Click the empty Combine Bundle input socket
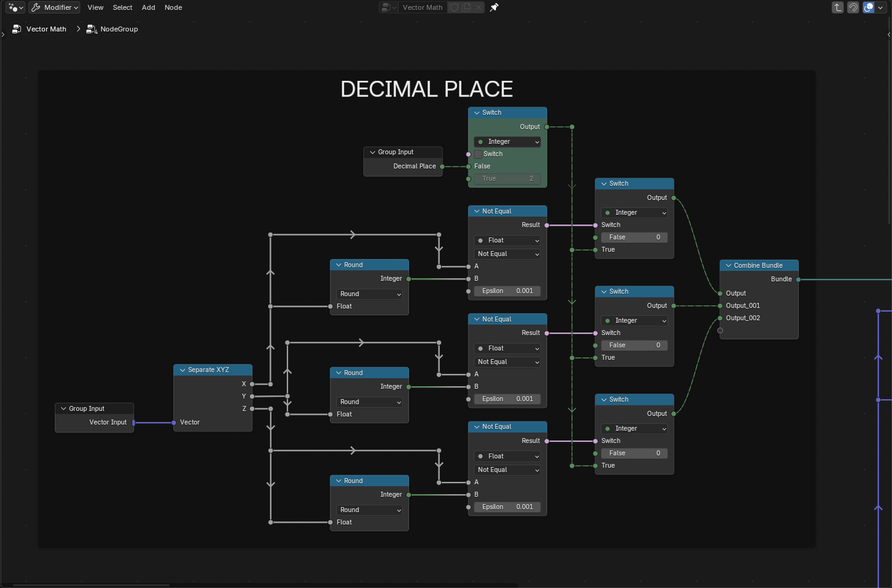This screenshot has height=588, width=892. coord(720,331)
